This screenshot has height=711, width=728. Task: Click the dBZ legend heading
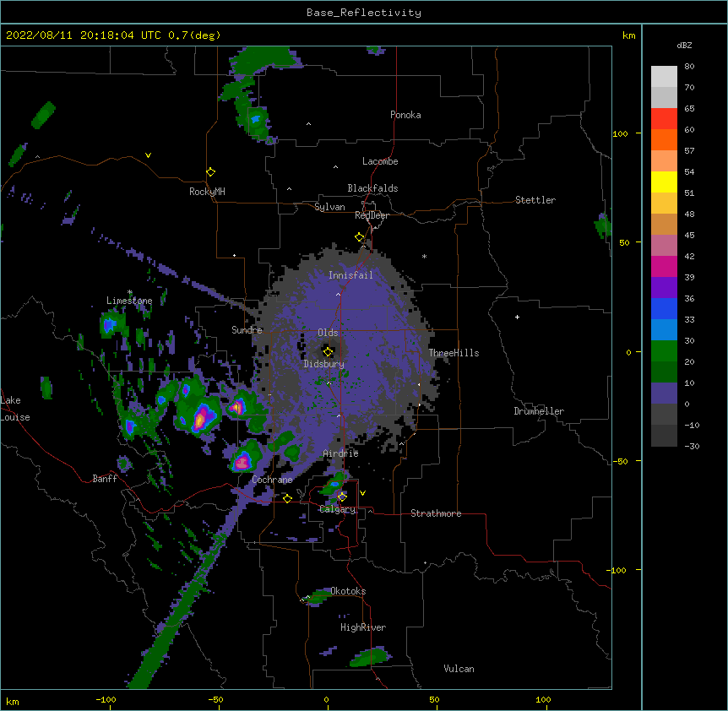tap(684, 46)
